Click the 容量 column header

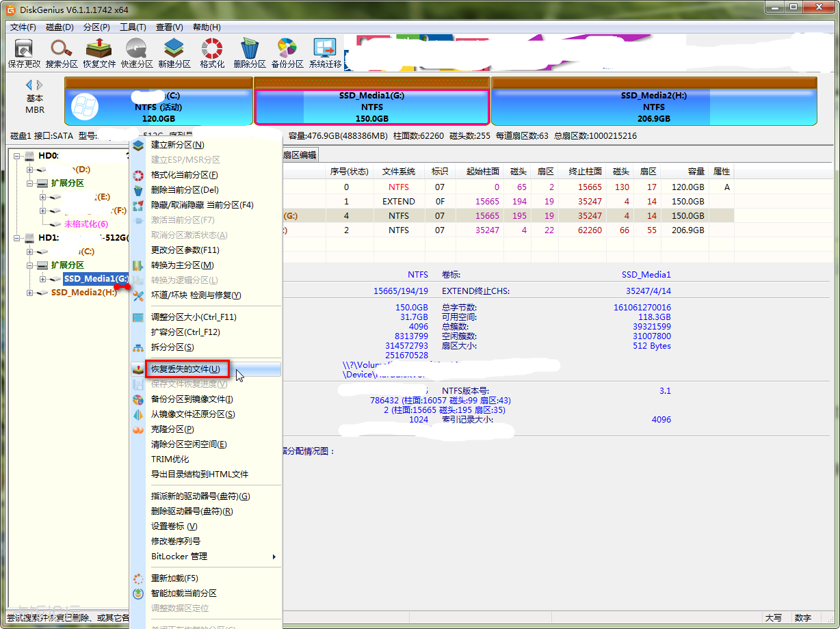click(686, 172)
